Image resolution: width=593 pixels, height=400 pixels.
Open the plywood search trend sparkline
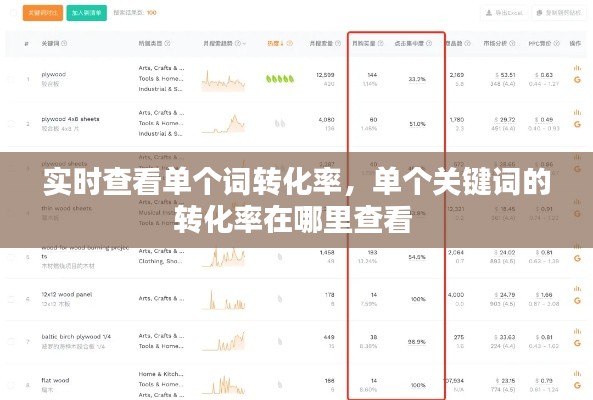click(x=223, y=80)
